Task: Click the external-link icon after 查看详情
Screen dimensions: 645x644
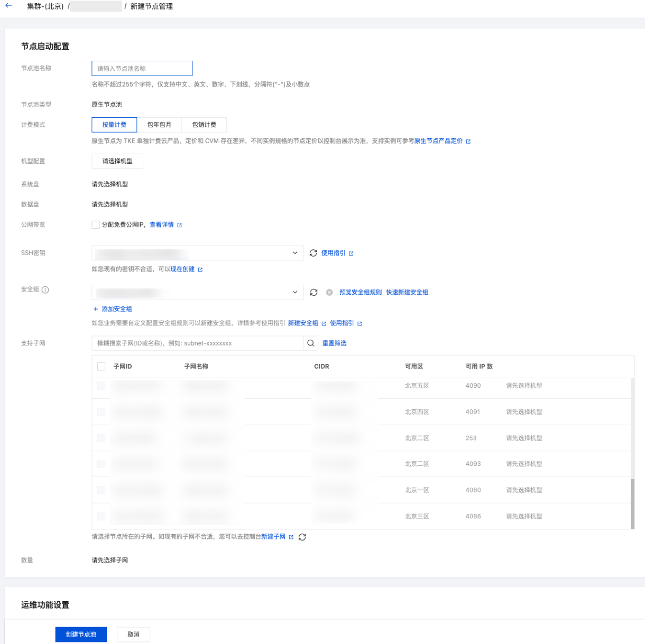Action: coord(180,225)
